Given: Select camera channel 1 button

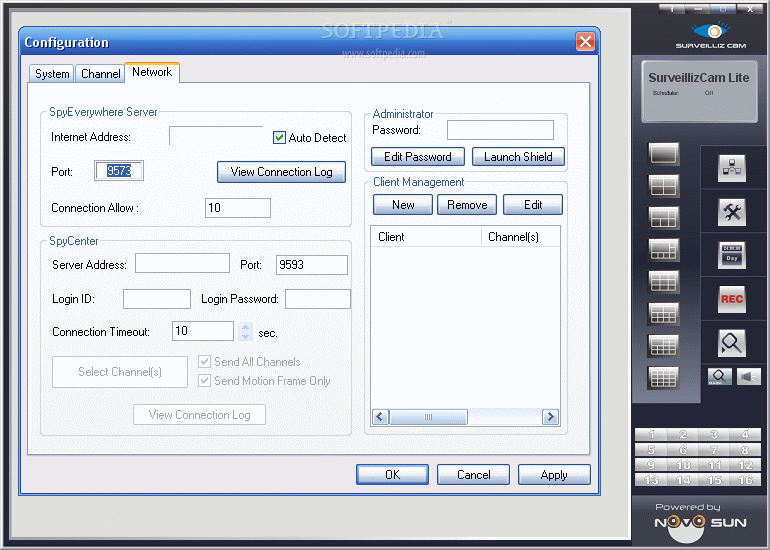Looking at the screenshot, I should tap(651, 435).
